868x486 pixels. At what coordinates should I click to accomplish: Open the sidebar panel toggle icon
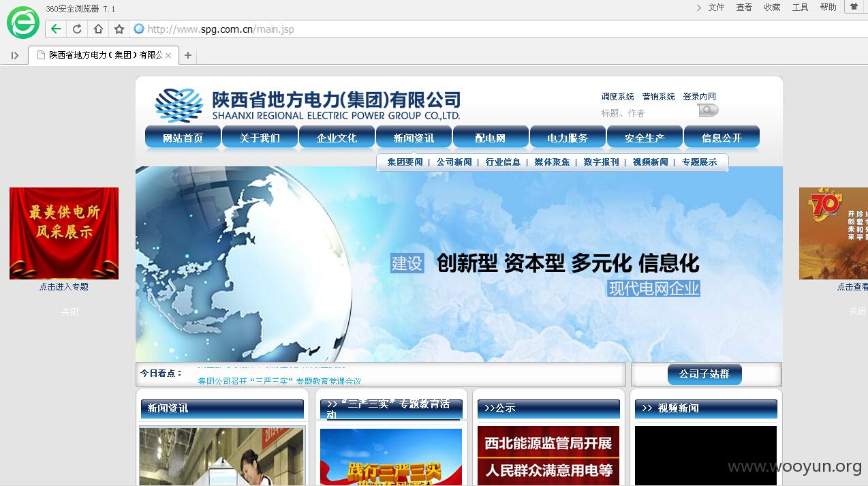point(15,55)
